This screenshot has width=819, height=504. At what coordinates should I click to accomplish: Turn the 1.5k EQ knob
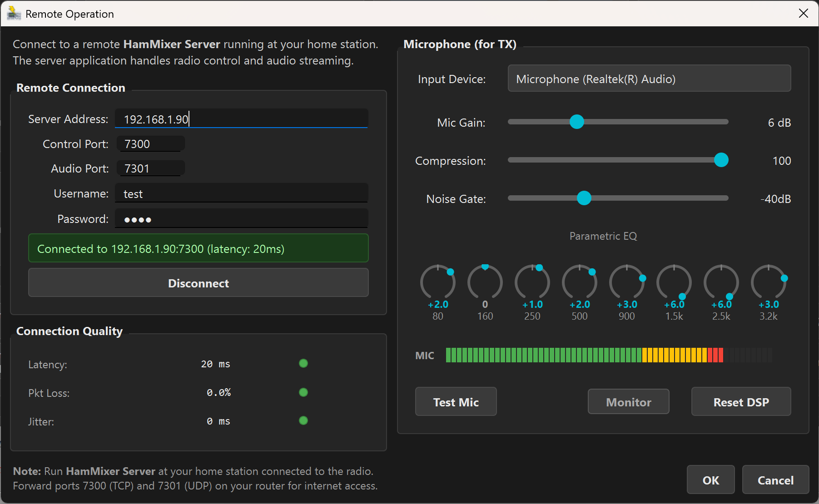tap(674, 282)
